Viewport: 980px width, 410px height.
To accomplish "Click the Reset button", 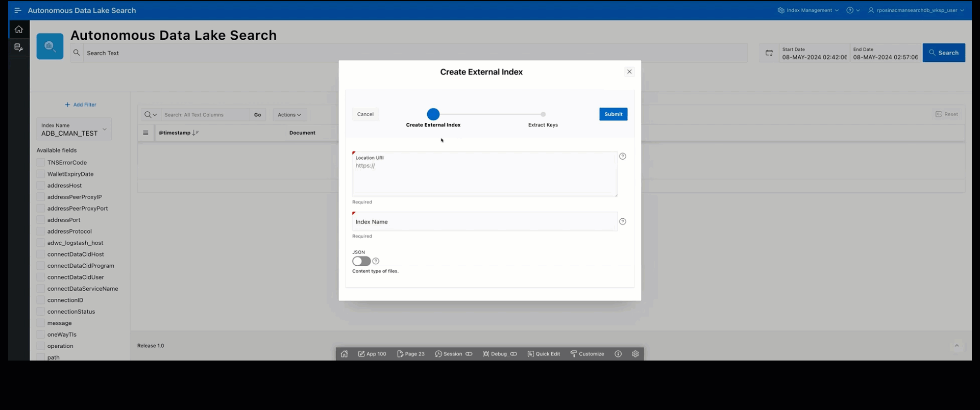I will (x=947, y=114).
